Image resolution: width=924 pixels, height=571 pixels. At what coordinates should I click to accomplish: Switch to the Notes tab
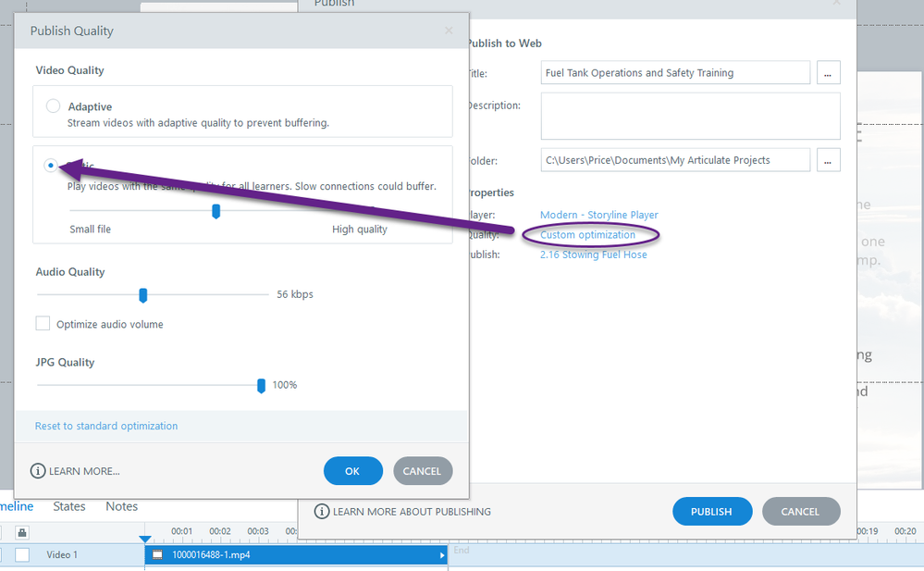coord(121,506)
